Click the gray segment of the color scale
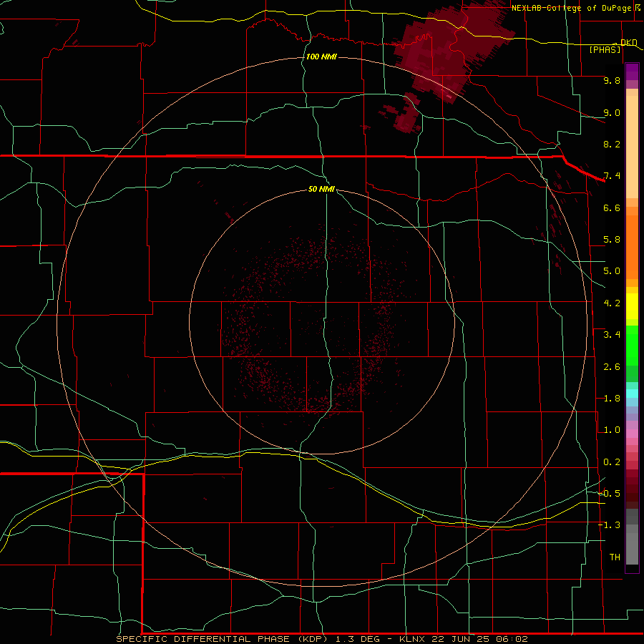Screen dimensions: 644x644 [632, 537]
